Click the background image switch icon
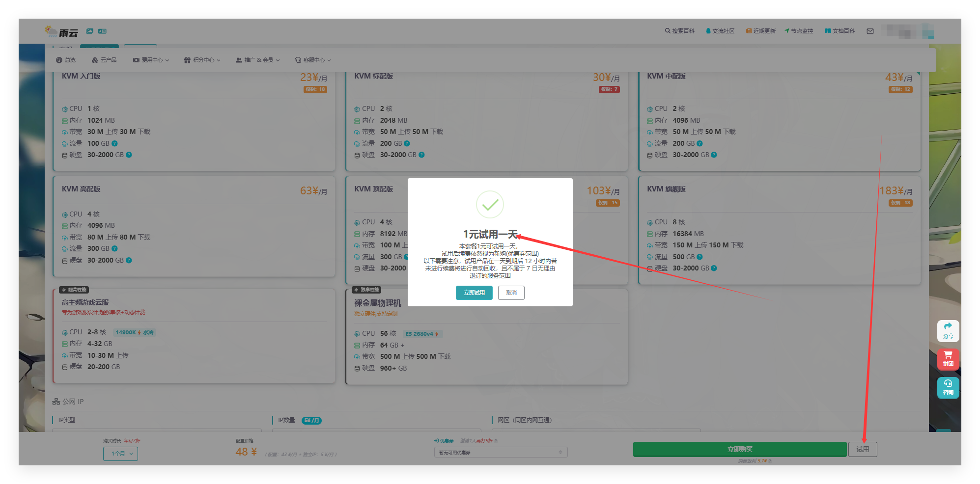The height and width of the screenshot is (484, 980). [89, 31]
